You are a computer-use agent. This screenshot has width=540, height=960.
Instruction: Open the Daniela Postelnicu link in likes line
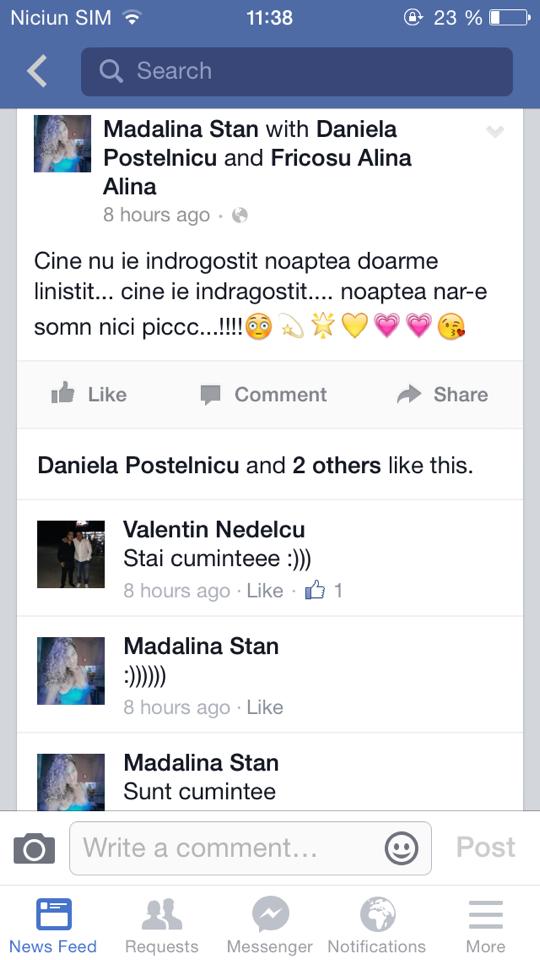pyautogui.click(x=138, y=466)
